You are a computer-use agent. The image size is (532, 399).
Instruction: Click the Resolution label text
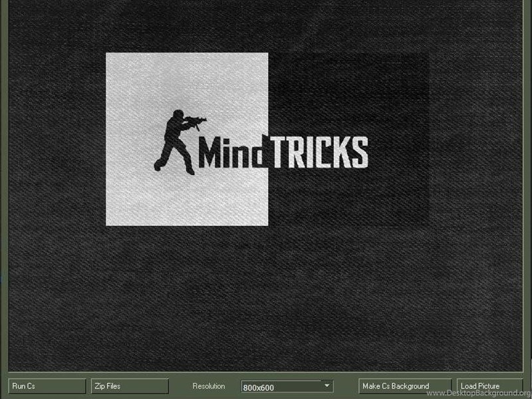point(208,386)
